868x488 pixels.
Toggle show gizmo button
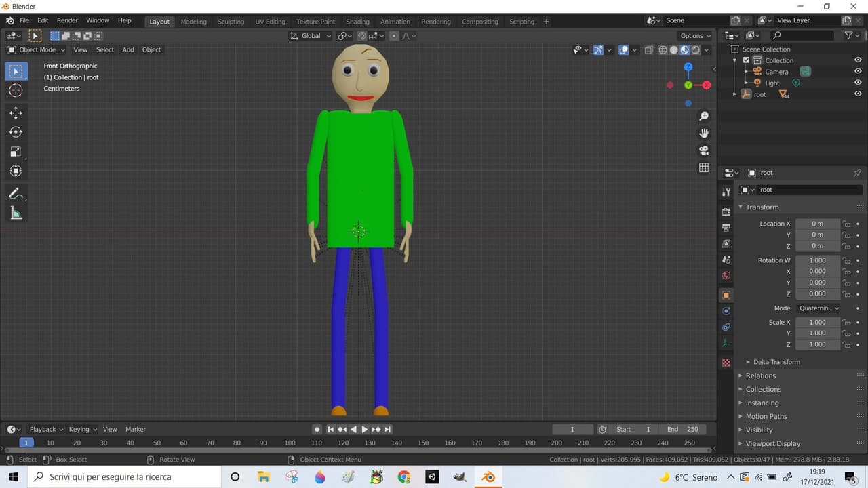pyautogui.click(x=598, y=49)
